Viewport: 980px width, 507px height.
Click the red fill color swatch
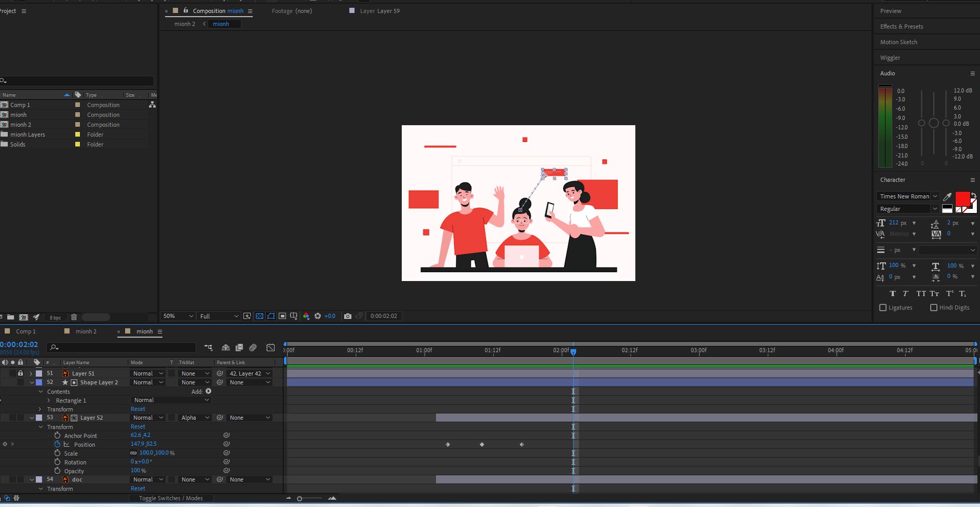(x=962, y=199)
